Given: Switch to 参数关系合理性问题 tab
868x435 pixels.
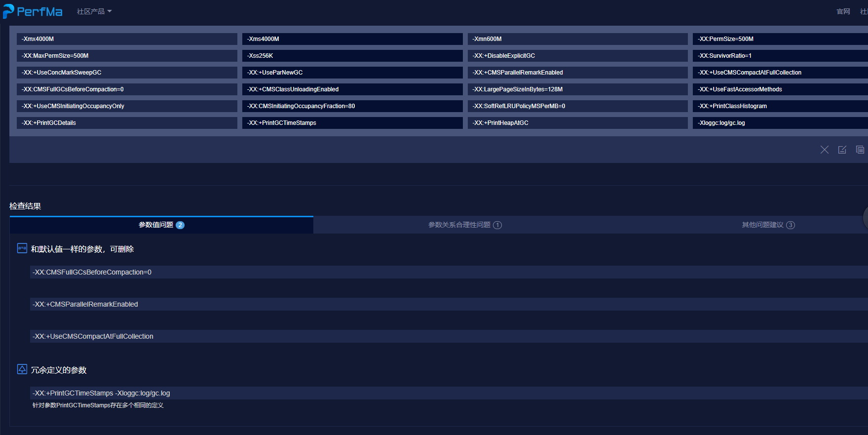Looking at the screenshot, I should click(x=465, y=225).
